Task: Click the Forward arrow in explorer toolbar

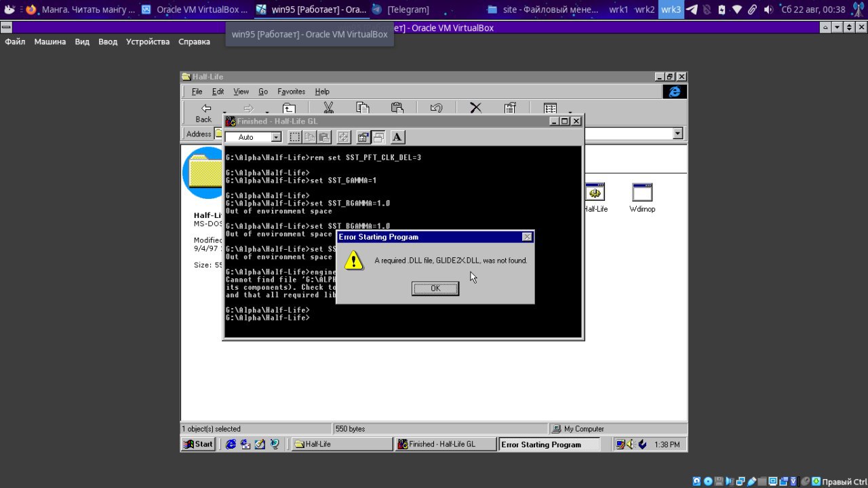Action: 248,109
